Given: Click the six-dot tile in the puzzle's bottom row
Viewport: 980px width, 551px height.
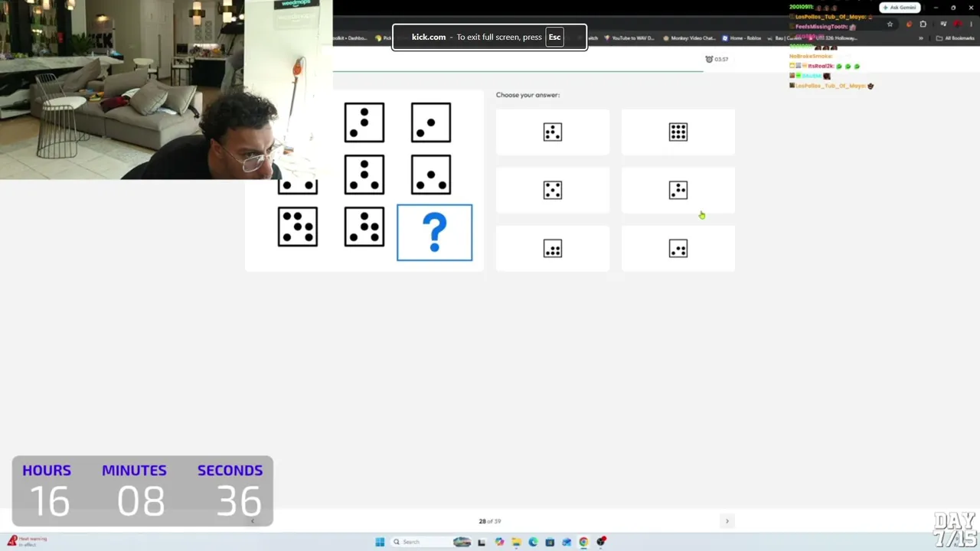Looking at the screenshot, I should tap(298, 227).
